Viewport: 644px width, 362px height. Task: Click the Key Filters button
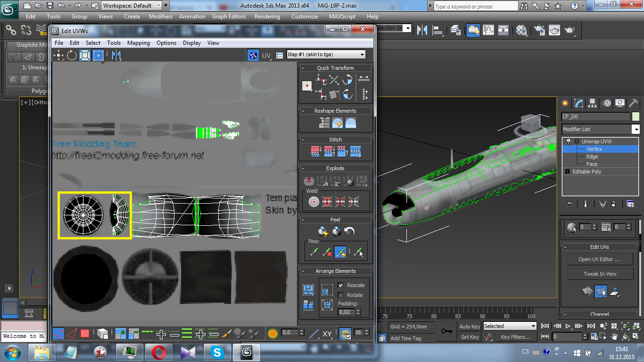[516, 337]
